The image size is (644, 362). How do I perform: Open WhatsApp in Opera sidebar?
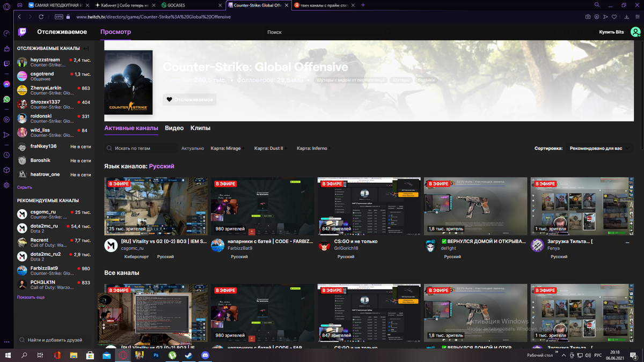click(x=6, y=99)
